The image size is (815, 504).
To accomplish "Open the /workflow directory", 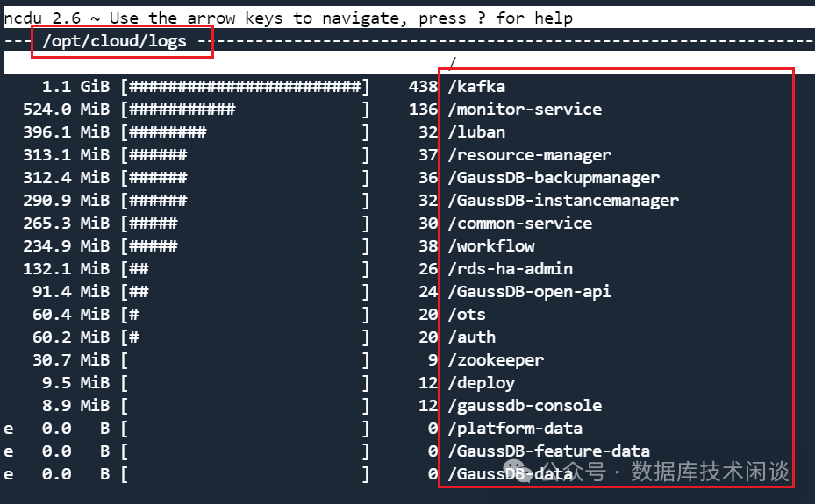I will (x=490, y=246).
